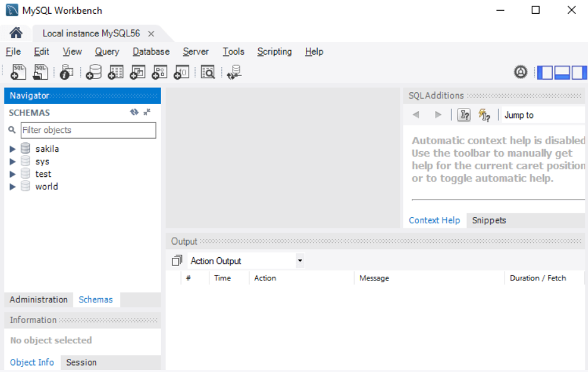This screenshot has width=588, height=372.
Task: Expand the sakila schema
Action: (x=13, y=149)
